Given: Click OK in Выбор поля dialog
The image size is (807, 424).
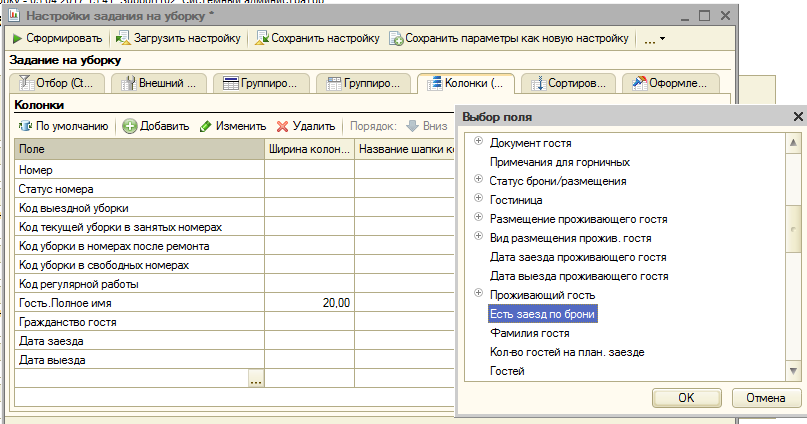Looking at the screenshot, I should point(687,398).
